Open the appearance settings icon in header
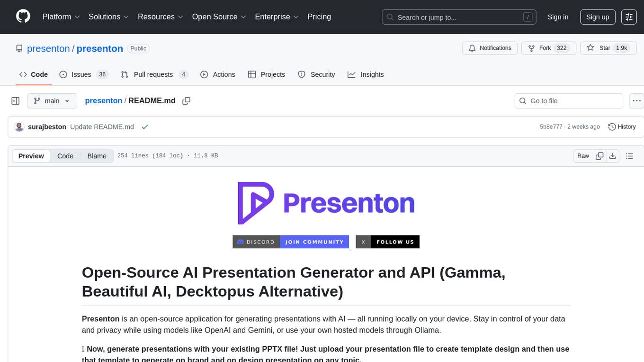The height and width of the screenshot is (362, 644). 629,17
